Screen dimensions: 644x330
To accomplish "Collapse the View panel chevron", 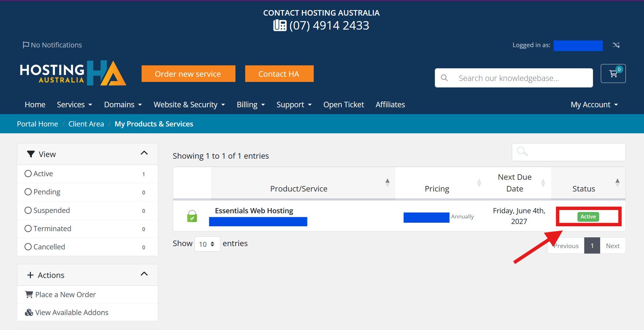I will click(144, 153).
